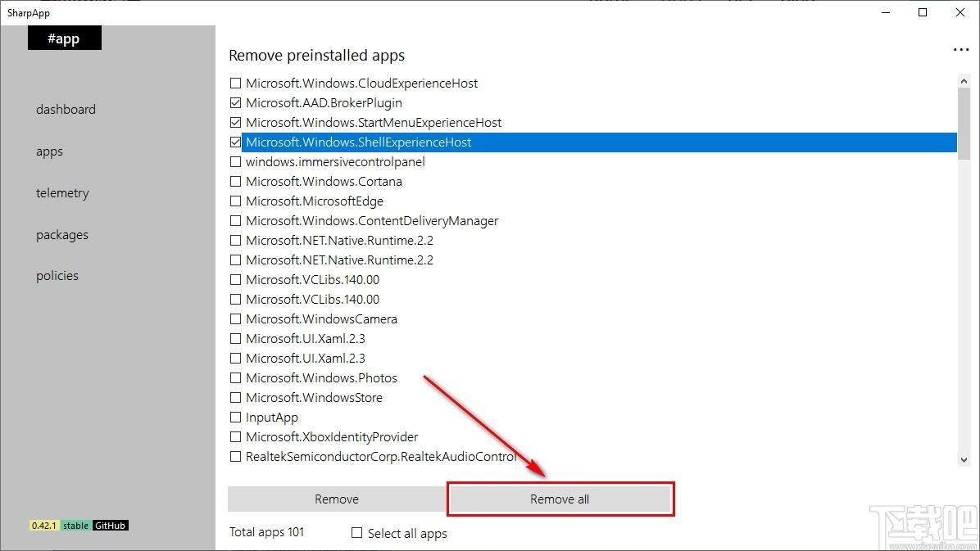Click the Remove preinstalled apps heading
980x551 pixels.
point(317,56)
